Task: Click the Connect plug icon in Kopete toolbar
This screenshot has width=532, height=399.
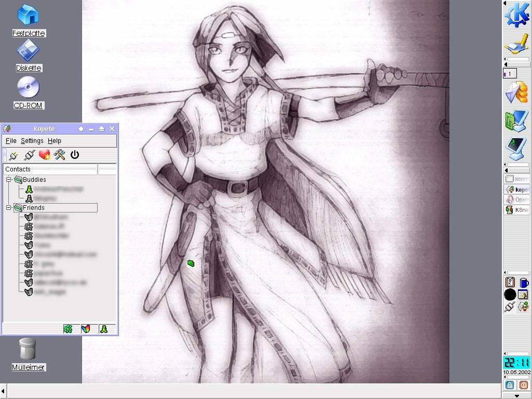Action: pyautogui.click(x=14, y=155)
